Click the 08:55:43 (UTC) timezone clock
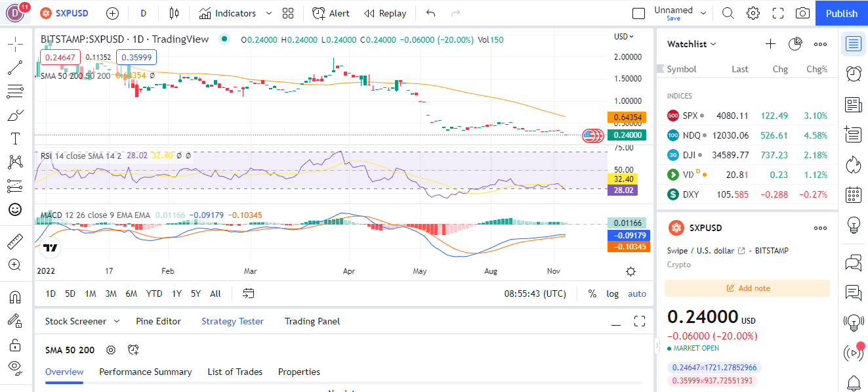 535,294
